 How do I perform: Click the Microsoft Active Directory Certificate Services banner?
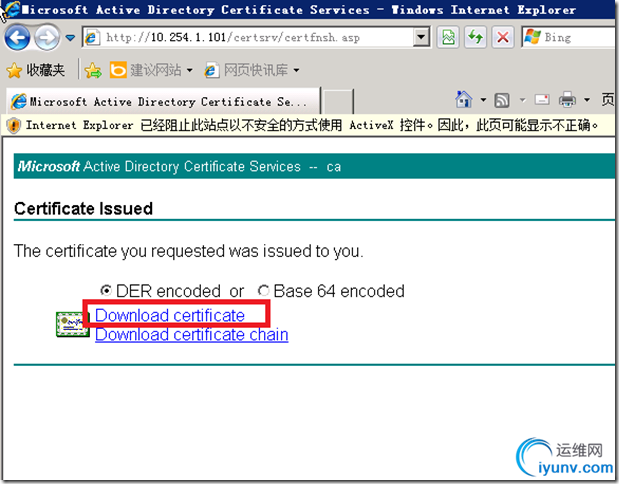tap(314, 166)
